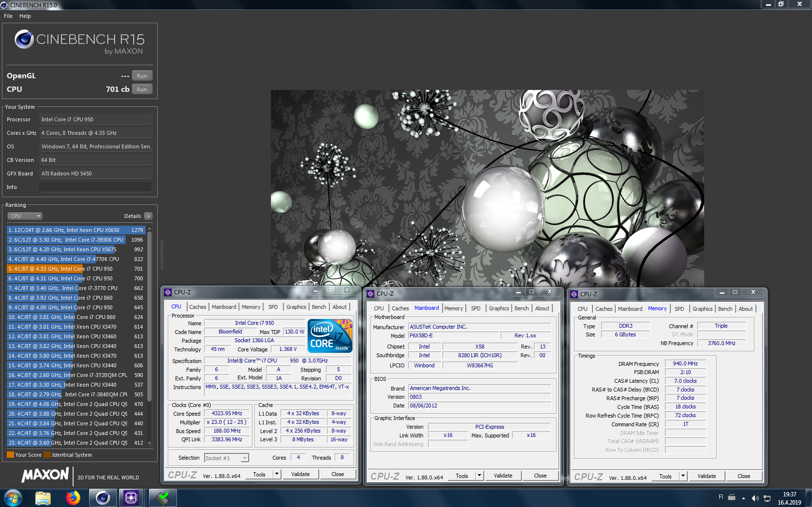
Task: Expand Tools dropdown arrow in CPU window
Action: (277, 474)
